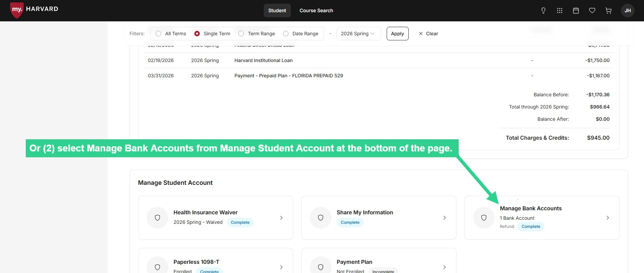
Task: Open the 2026 Spring term dropdown
Action: click(359, 34)
